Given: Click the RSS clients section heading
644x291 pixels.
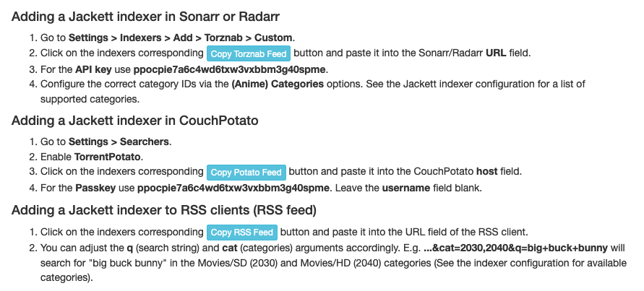Looking at the screenshot, I should click(x=164, y=210).
